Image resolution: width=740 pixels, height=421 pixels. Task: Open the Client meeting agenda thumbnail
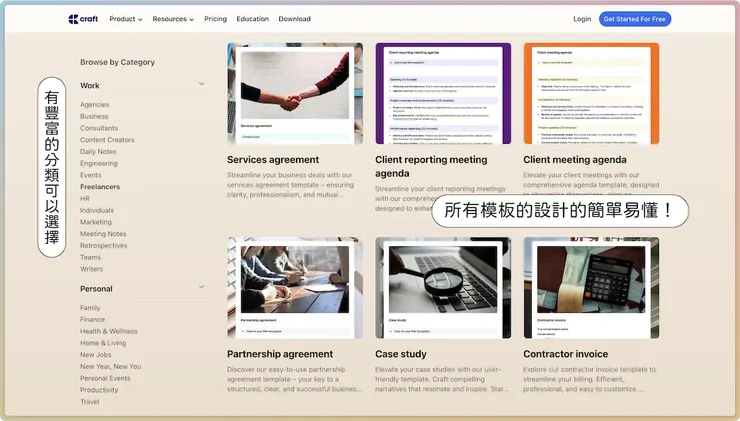pos(591,93)
